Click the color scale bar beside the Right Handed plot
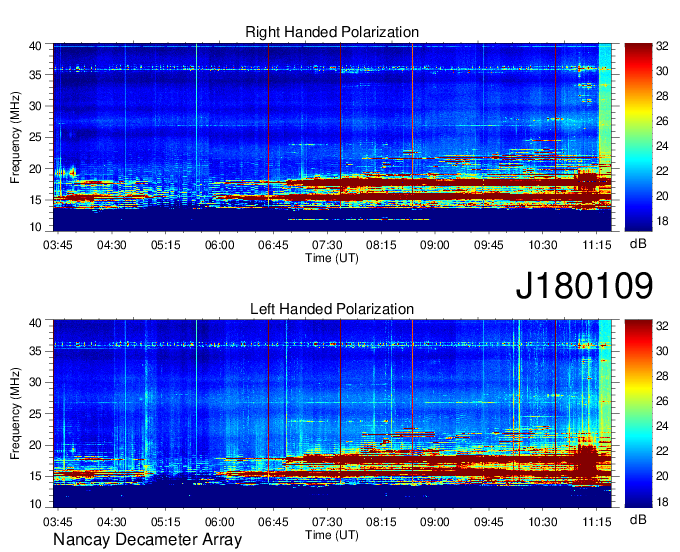The image size is (680, 552). (638, 137)
